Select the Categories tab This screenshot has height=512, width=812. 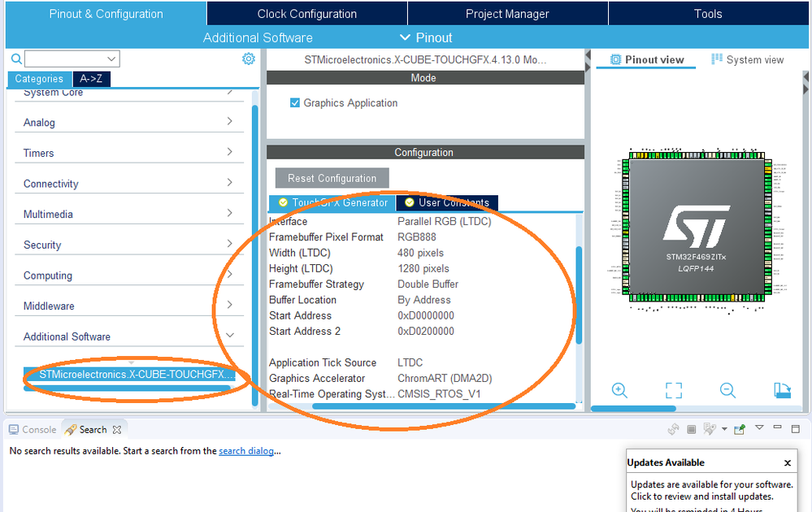[39, 79]
